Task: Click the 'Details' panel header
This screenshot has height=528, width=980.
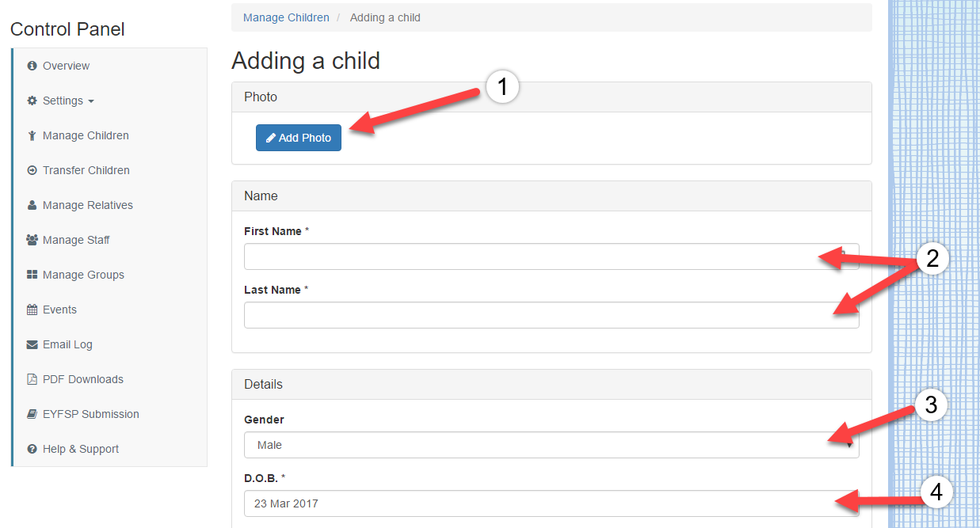Action: (551, 385)
